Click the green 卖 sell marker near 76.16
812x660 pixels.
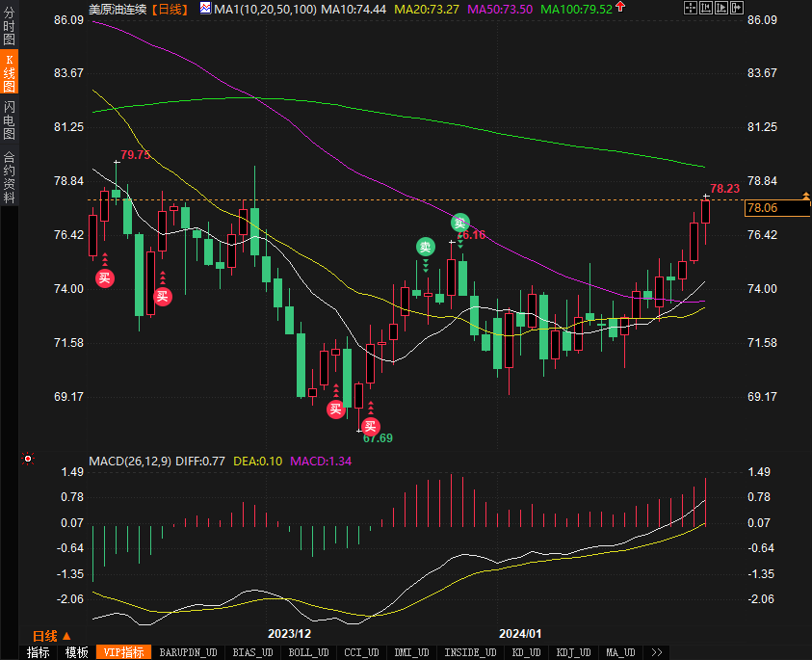tap(460, 224)
